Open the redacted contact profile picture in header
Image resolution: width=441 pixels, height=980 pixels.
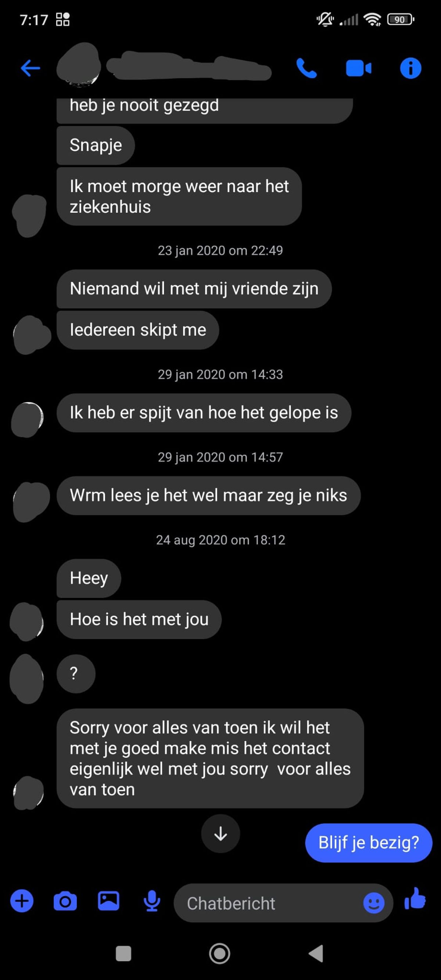pos(79,65)
